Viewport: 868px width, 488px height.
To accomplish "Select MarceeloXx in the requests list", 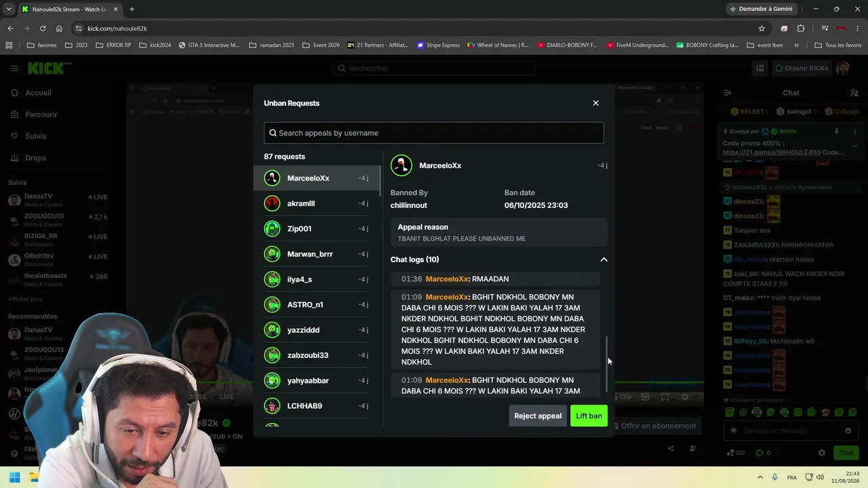I will tap(317, 178).
